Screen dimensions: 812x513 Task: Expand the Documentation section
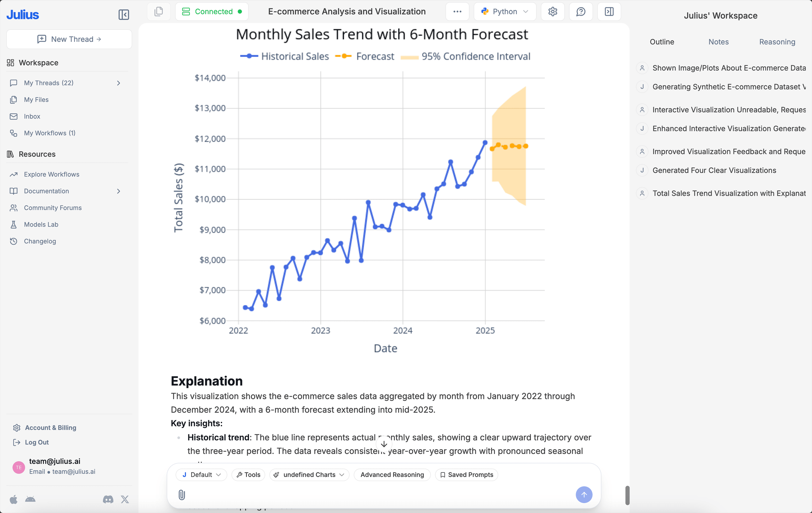click(118, 191)
